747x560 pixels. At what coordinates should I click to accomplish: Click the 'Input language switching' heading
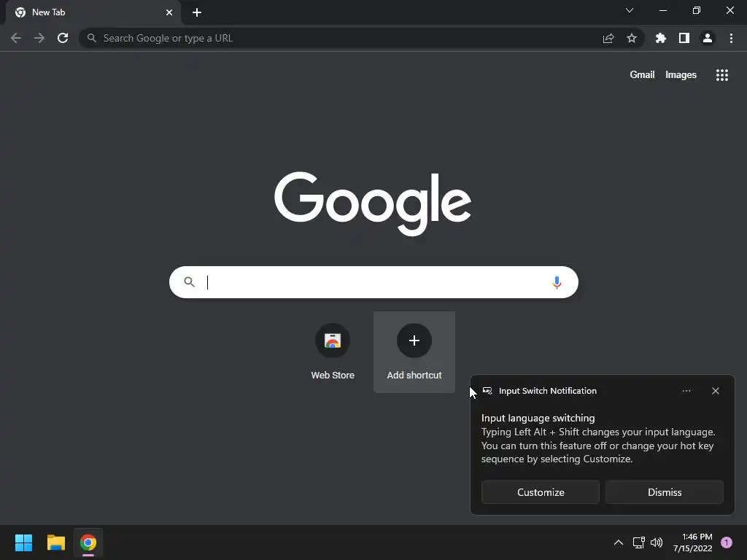pyautogui.click(x=538, y=418)
